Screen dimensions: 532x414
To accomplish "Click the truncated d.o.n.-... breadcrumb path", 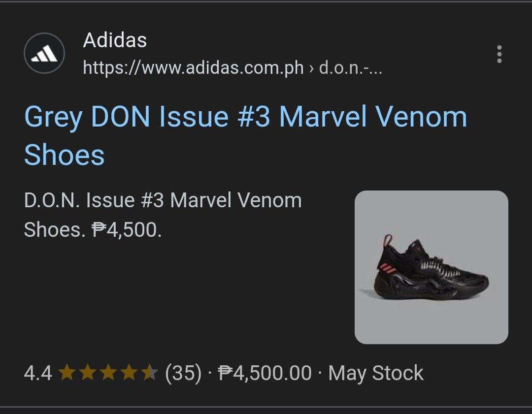I will click(x=351, y=67).
